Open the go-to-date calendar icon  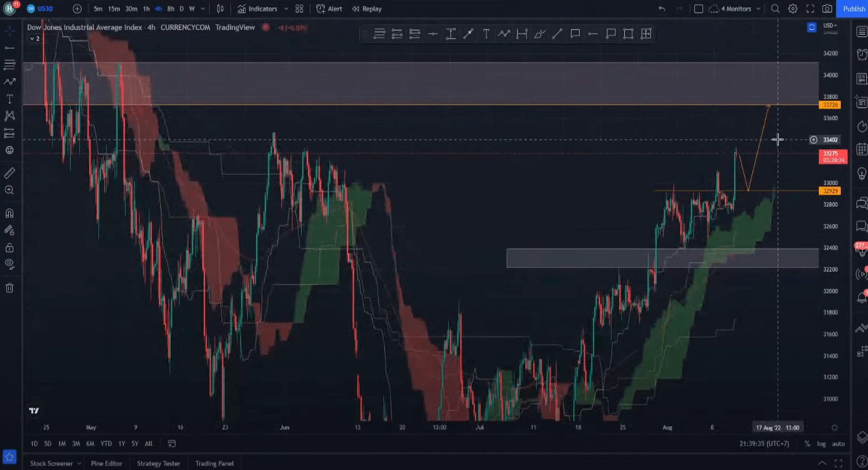[x=171, y=443]
